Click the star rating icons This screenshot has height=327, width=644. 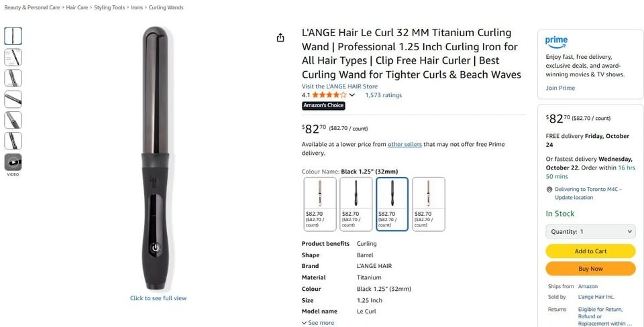pos(329,95)
